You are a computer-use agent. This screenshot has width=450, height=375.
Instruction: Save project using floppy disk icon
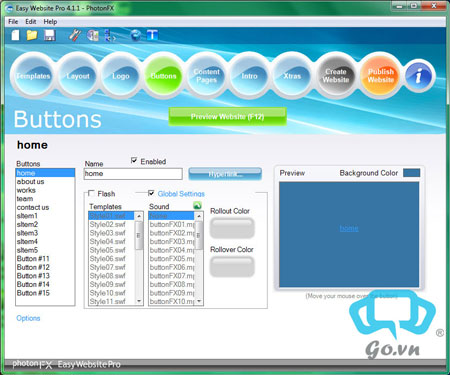(x=49, y=35)
